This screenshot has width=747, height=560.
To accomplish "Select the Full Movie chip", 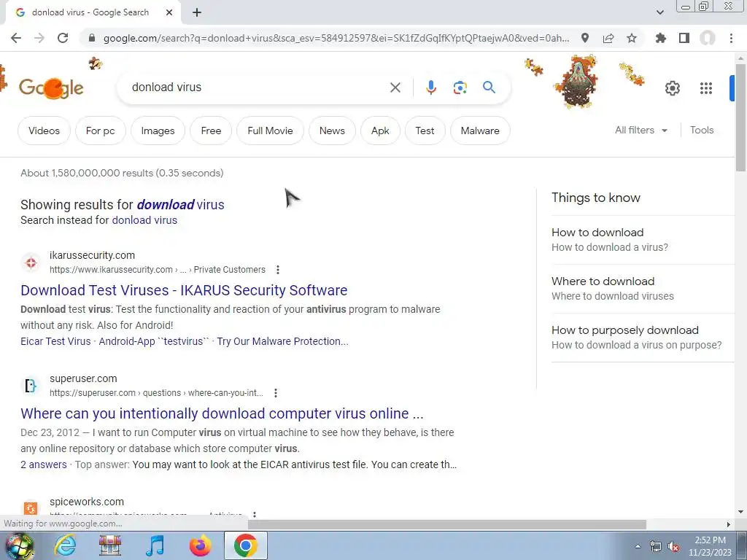I will pos(270,131).
